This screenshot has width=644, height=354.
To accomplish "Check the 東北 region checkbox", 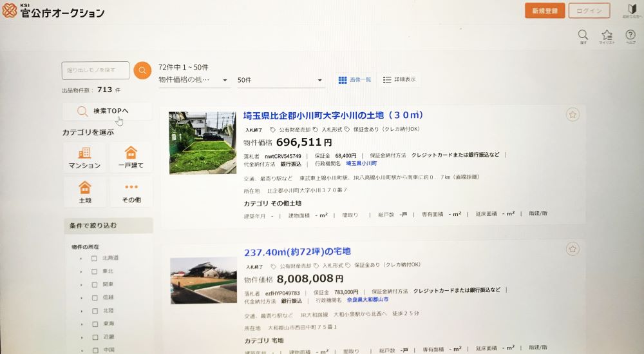I will pyautogui.click(x=95, y=271).
